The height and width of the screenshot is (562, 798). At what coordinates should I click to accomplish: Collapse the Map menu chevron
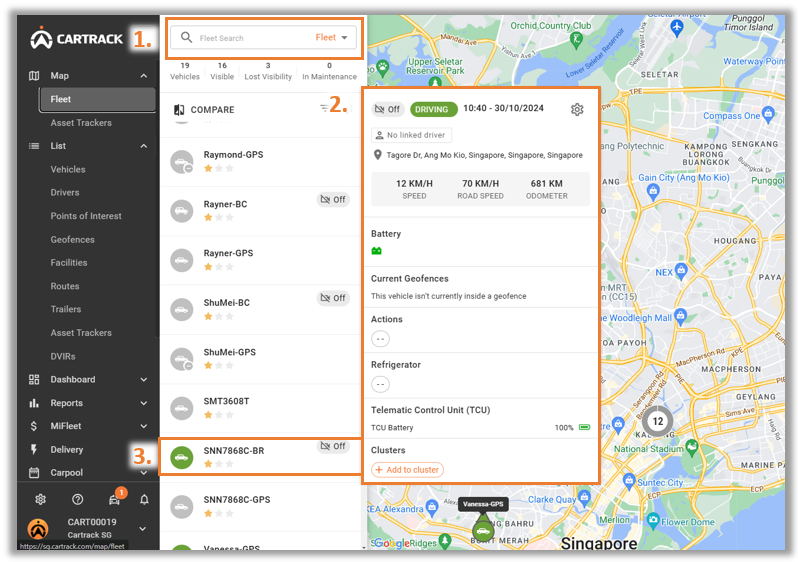(144, 76)
